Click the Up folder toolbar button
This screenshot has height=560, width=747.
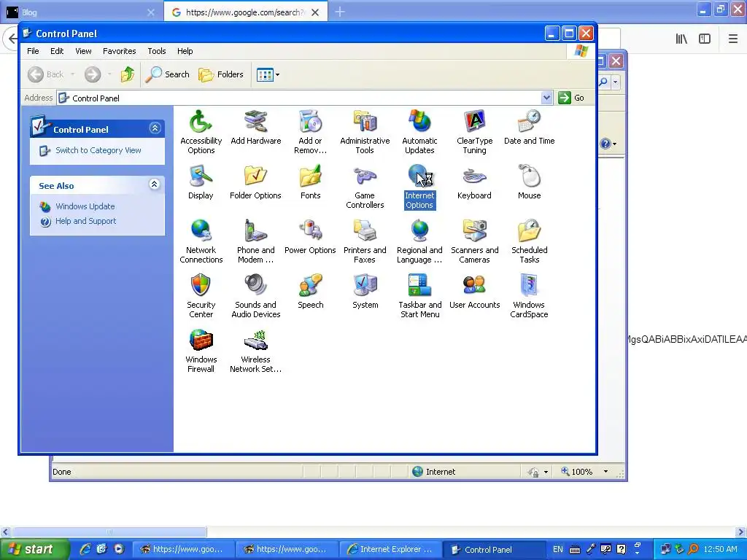127,74
